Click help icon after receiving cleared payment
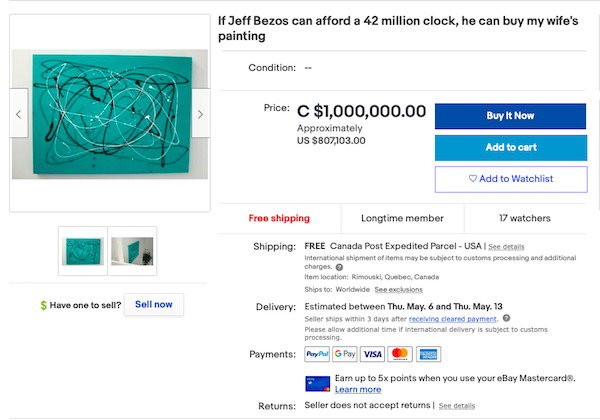600x420 pixels. point(507,318)
